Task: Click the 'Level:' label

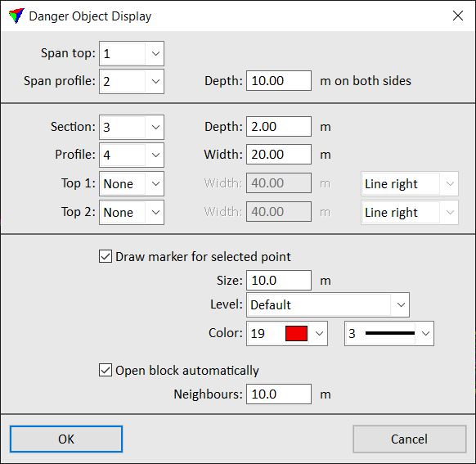Action: coord(227,304)
